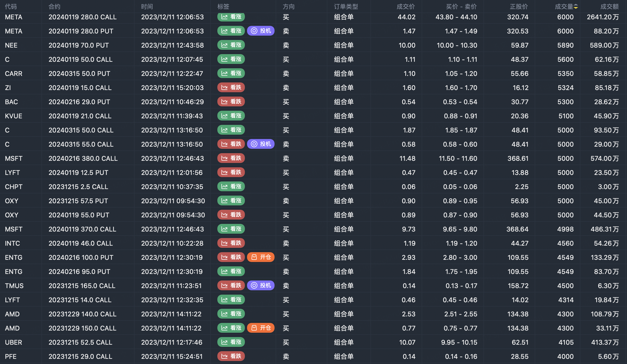Click INTC 20240119 46.0 CALL contract

[81, 243]
